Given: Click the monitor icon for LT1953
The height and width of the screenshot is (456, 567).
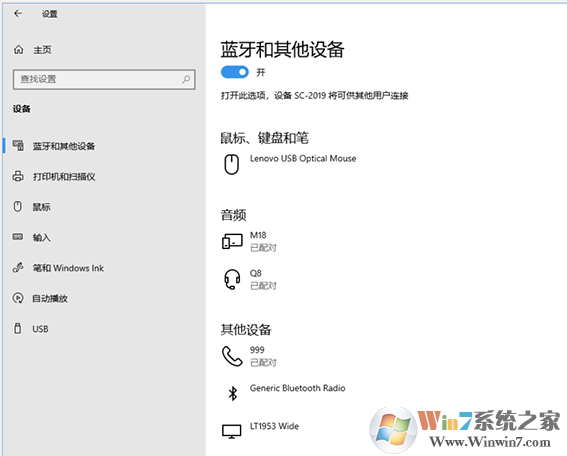Looking at the screenshot, I should 231,431.
